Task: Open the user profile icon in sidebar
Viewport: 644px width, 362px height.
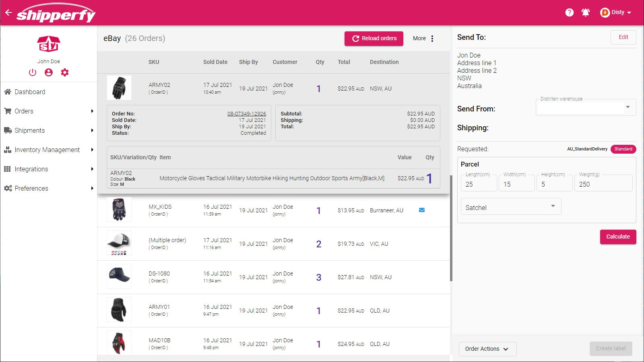Action: click(49, 72)
